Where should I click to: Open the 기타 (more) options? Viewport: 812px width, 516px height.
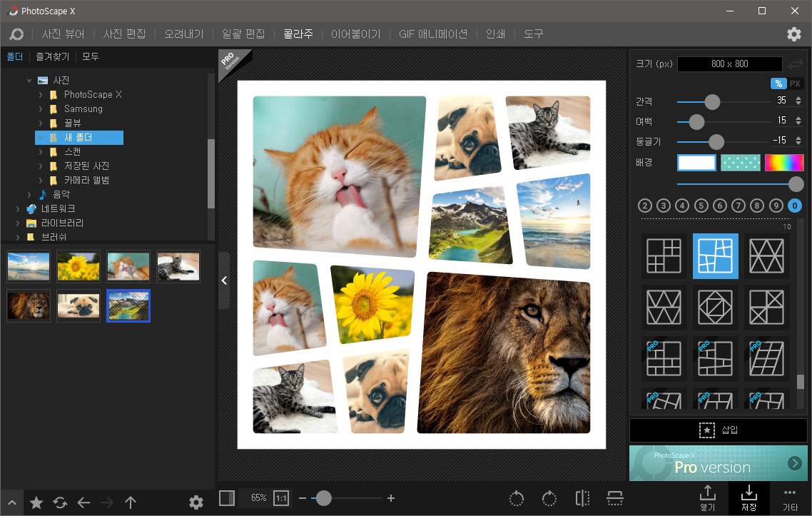790,498
